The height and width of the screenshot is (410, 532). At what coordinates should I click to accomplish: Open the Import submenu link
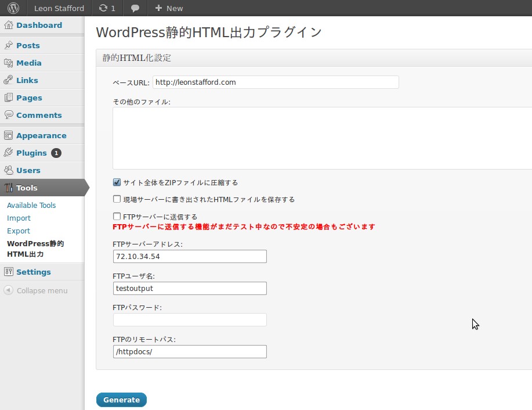pyautogui.click(x=19, y=218)
